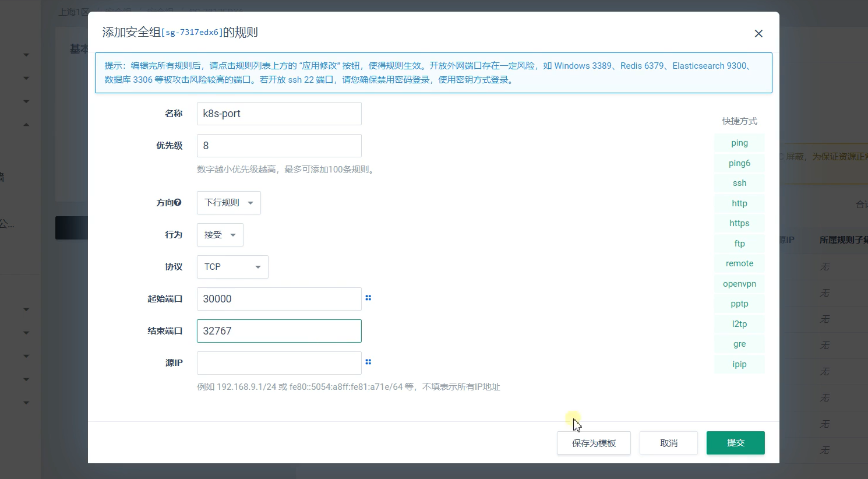Apply the https shortcut

(x=739, y=224)
